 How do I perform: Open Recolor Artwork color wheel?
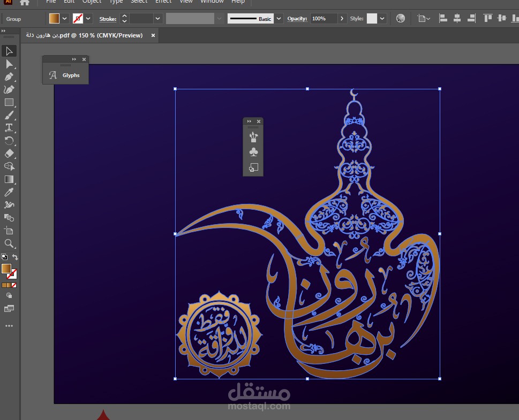401,19
